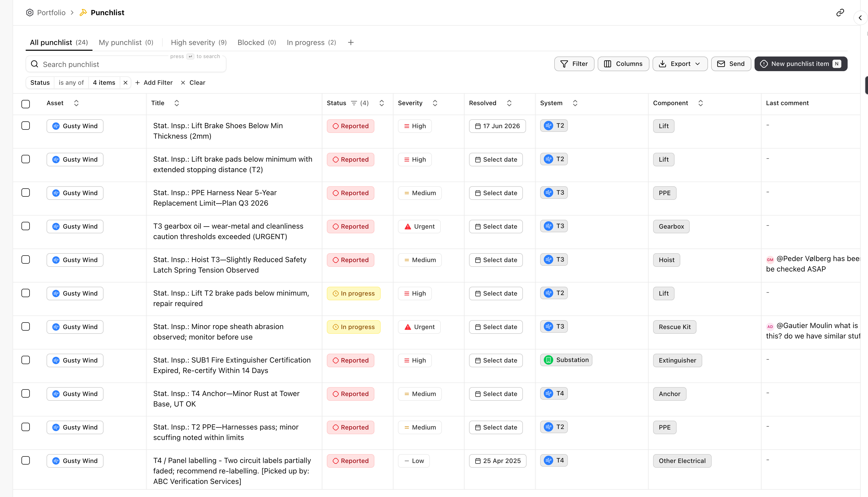Check the Lift T2 brake pads repair row checkbox

(x=26, y=293)
